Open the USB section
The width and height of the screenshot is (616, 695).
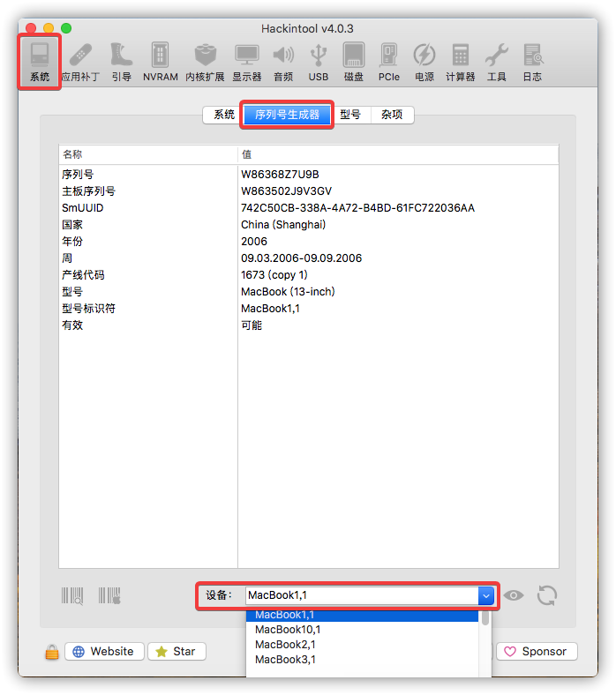coord(319,62)
